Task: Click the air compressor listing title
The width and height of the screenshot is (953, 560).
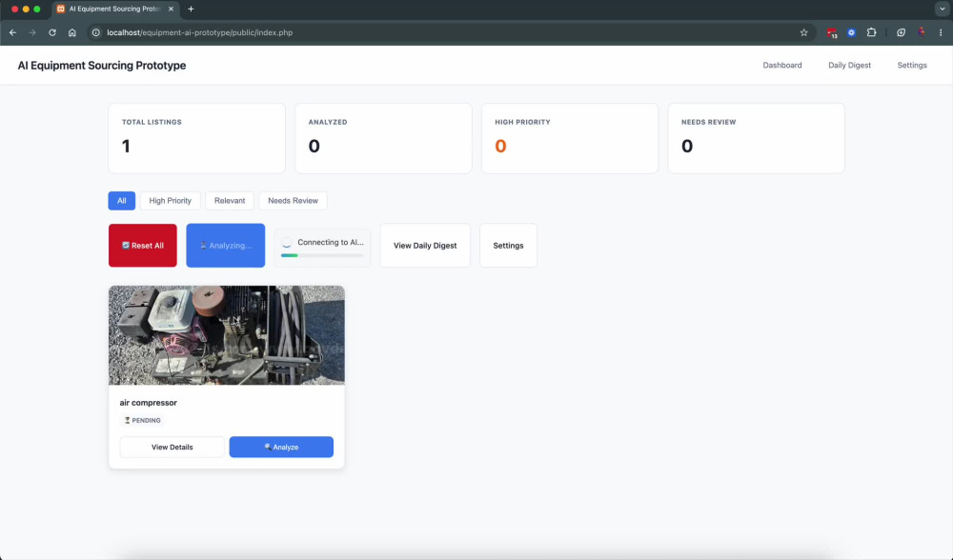Action: tap(149, 403)
